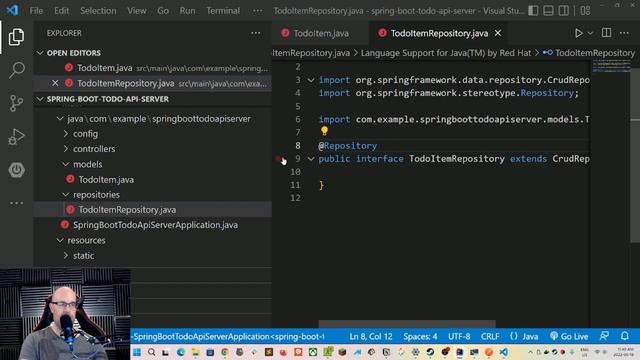Image resolution: width=640 pixels, height=360 pixels.
Task: Open Explorer panel more actions ellipsis
Action: [x=256, y=33]
